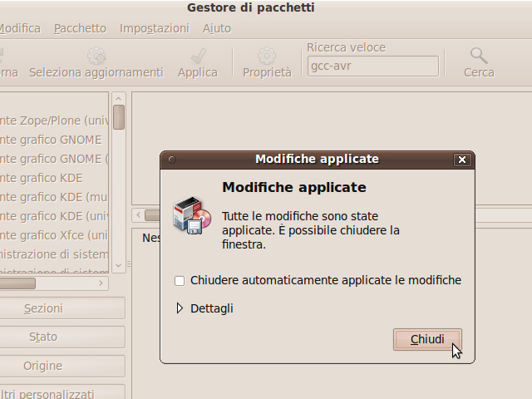Click the package installer icon in dialog
Screen dimensions: 532x399
click(x=192, y=216)
